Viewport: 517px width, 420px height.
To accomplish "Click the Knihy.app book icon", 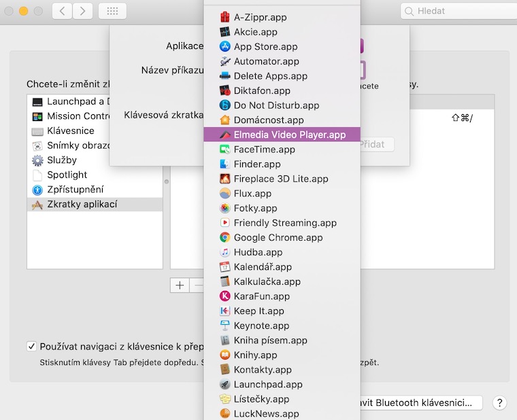I will click(225, 355).
